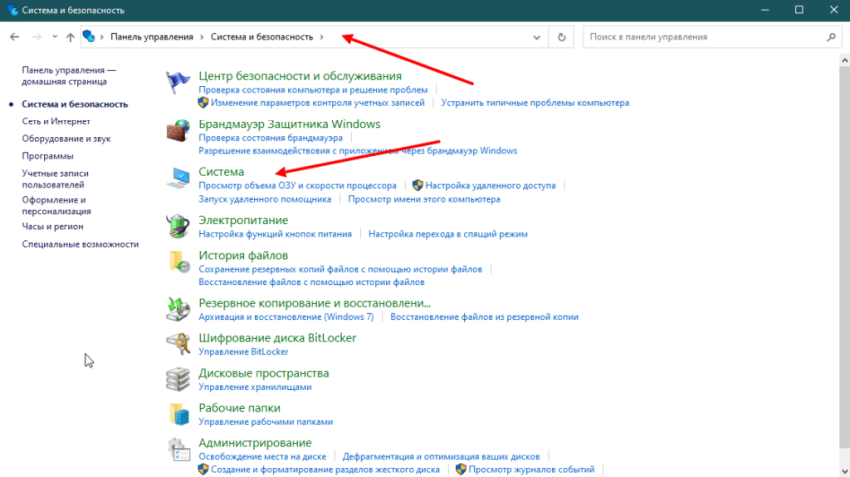Click Освобождение места на диске
This screenshot has width=850, height=477.
(262, 456)
